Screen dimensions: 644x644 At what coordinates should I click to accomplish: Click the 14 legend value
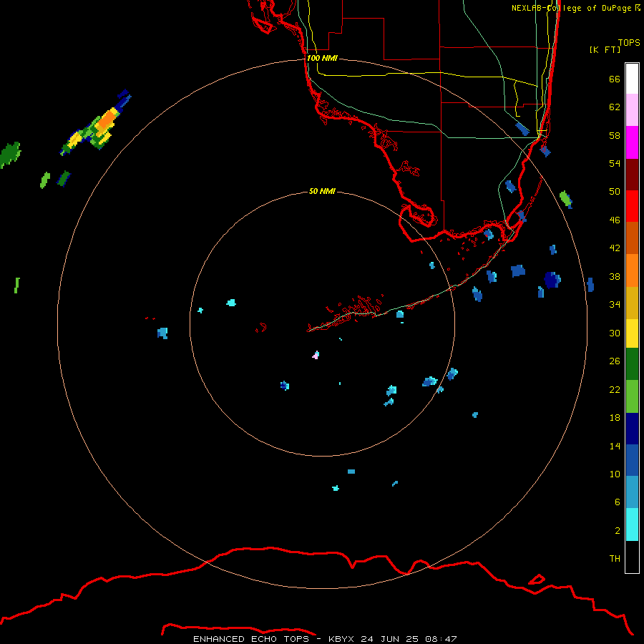click(615, 446)
